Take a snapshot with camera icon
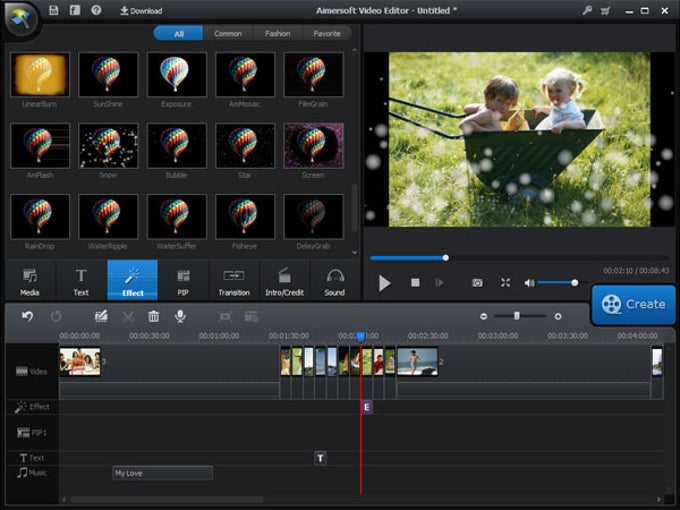This screenshot has width=680, height=510. [x=477, y=283]
